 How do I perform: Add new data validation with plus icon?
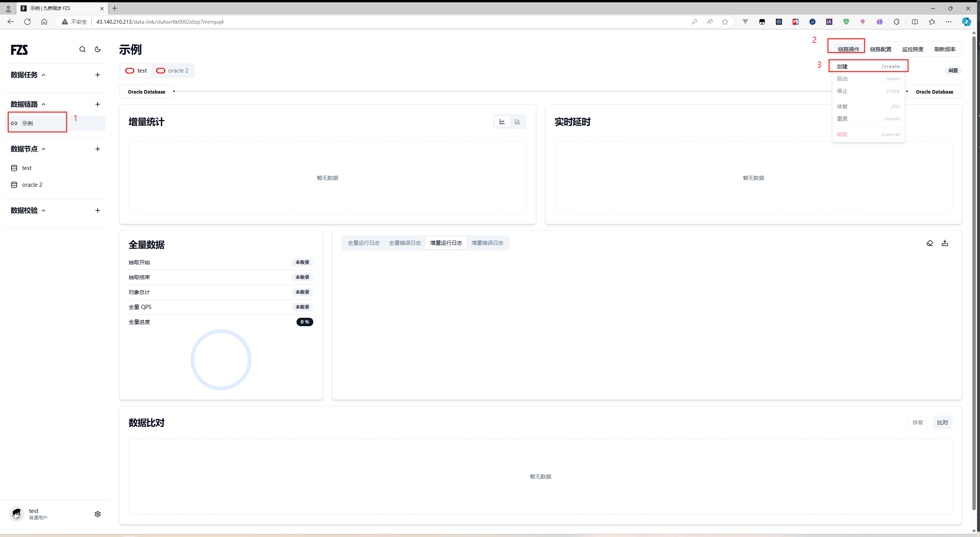(98, 210)
